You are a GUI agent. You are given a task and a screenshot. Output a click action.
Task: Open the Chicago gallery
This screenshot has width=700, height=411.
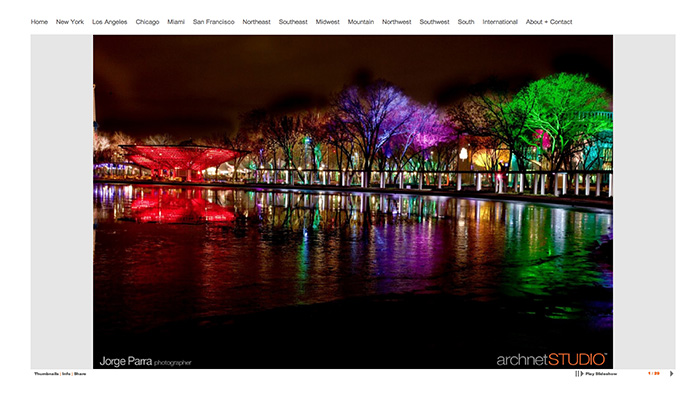147,21
